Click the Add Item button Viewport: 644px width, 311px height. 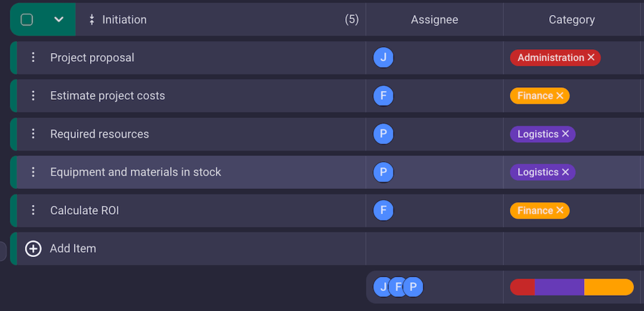click(x=72, y=249)
